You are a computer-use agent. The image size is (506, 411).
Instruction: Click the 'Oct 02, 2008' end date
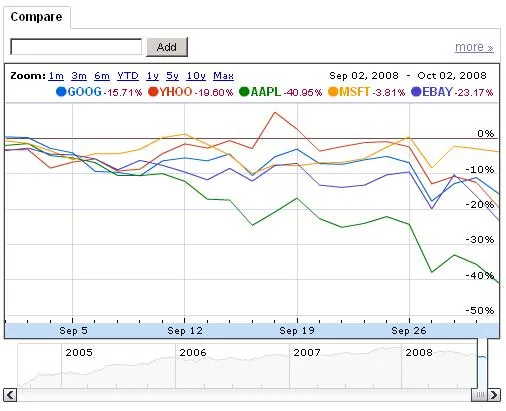pos(452,76)
